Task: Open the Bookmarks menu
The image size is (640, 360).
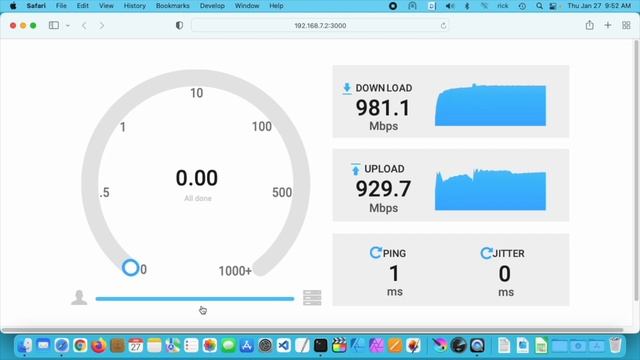Action: coord(173,6)
